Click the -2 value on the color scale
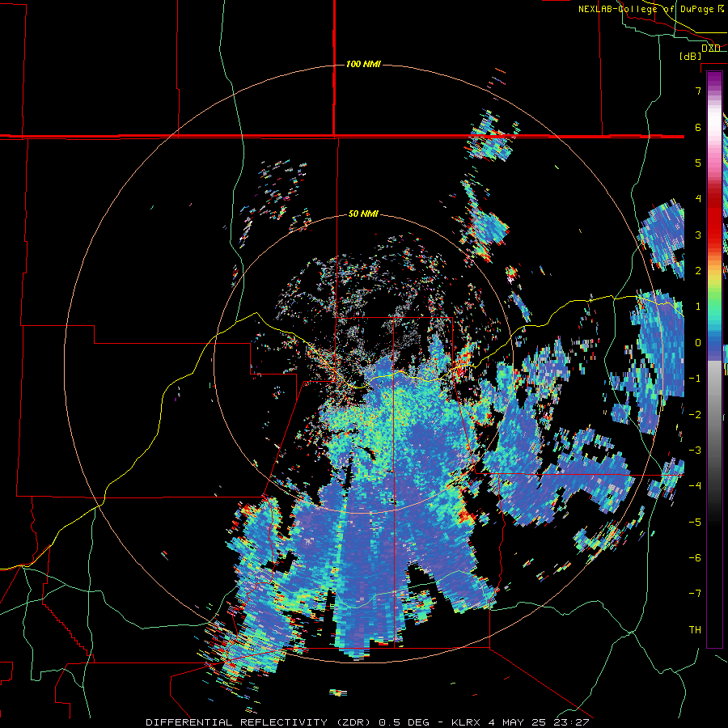The image size is (728, 728). click(695, 415)
